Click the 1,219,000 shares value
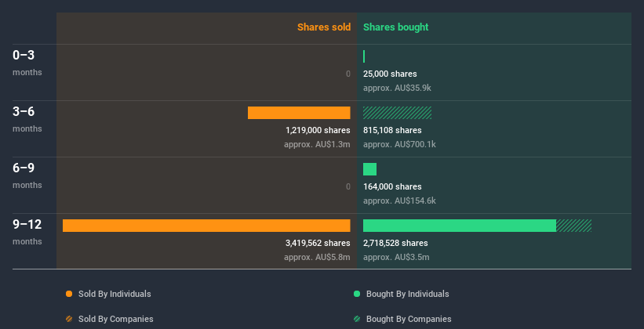Viewport: 644px width, 329px height. point(318,130)
